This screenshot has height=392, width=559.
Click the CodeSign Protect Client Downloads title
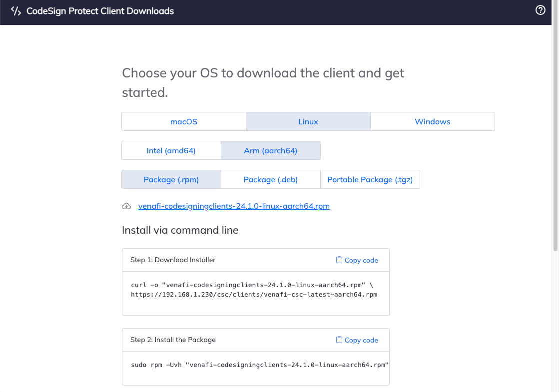100,10
